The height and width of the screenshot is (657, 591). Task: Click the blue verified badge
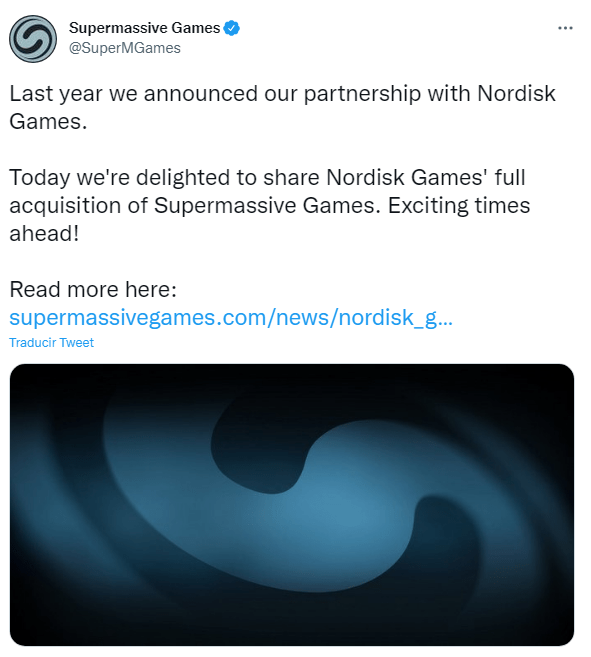pyautogui.click(x=231, y=28)
